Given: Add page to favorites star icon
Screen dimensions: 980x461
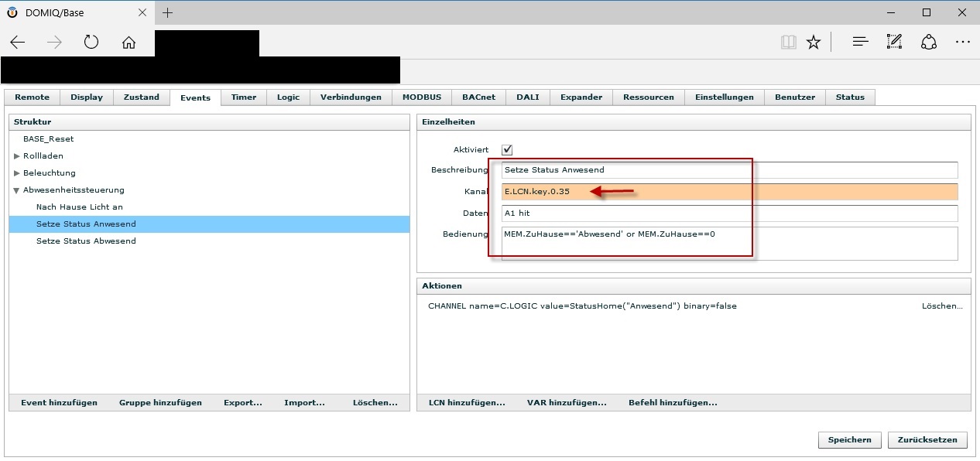Looking at the screenshot, I should click(813, 43).
